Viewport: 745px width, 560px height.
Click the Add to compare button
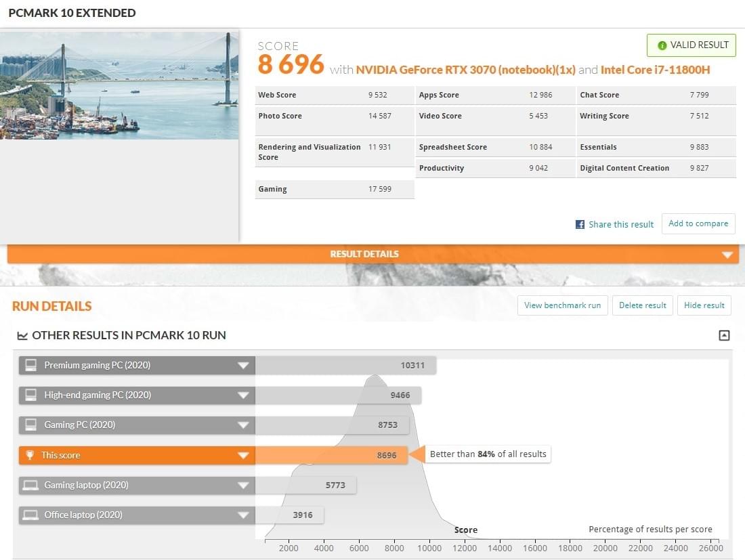[698, 223]
